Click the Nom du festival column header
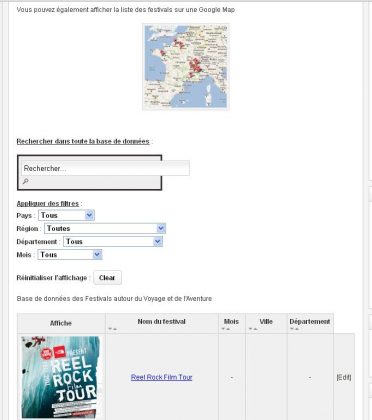 [x=162, y=322]
